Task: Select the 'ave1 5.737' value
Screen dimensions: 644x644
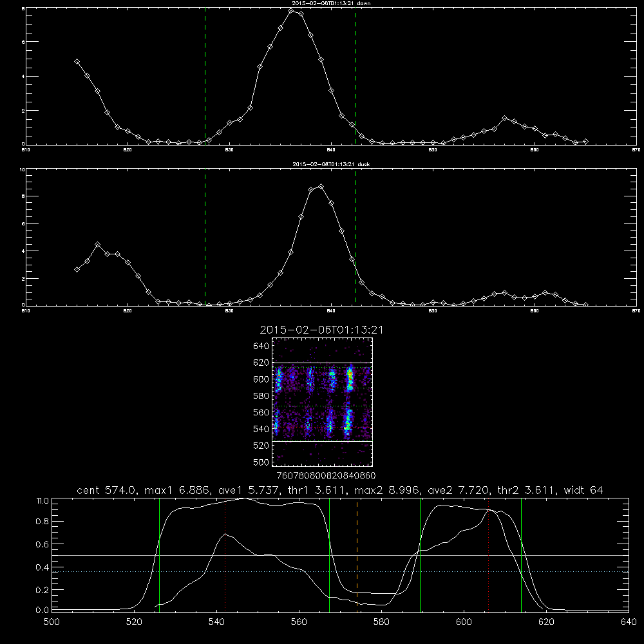Action: [x=248, y=490]
